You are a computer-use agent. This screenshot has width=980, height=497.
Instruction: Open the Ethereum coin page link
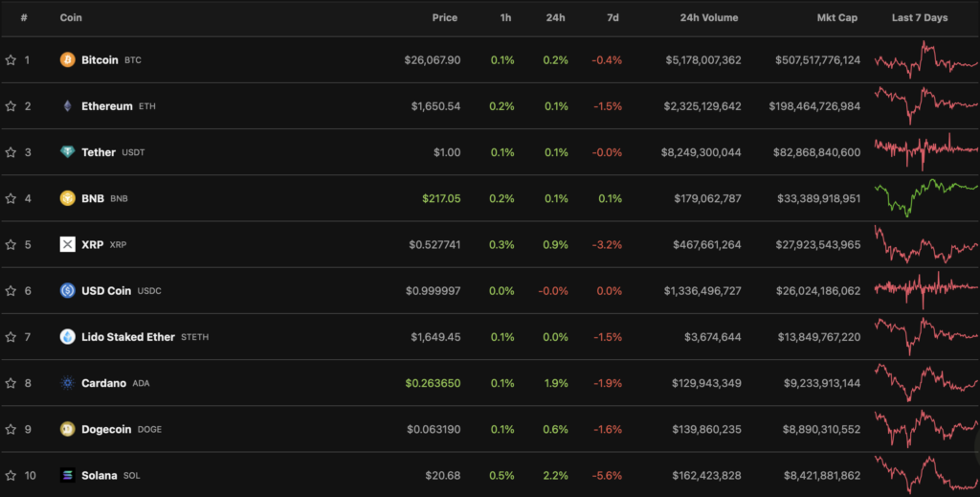pos(107,106)
